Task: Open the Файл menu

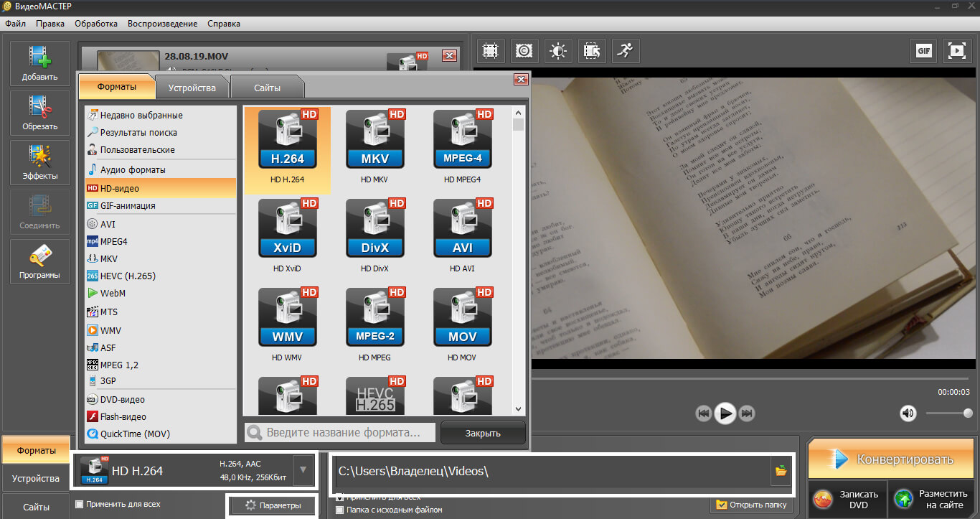Action: click(x=15, y=24)
